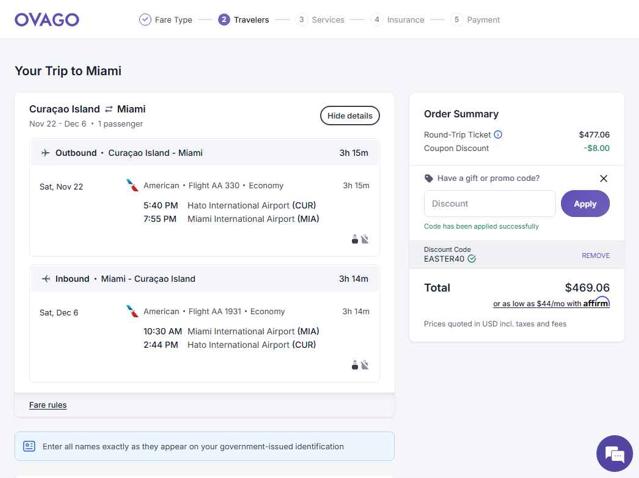Screen dimensions: 639x478
Task: Click the 10:30 AM departure time
Action: point(163,331)
